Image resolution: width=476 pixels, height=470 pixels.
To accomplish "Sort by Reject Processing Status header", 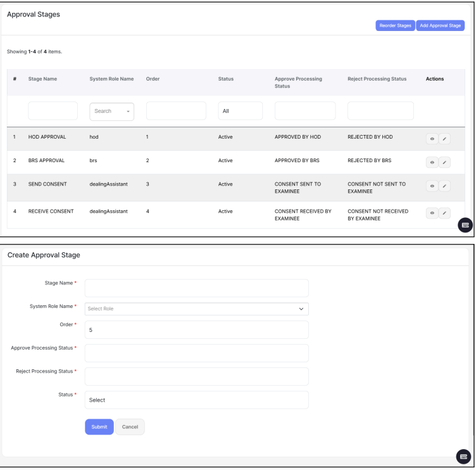I will 377,79.
